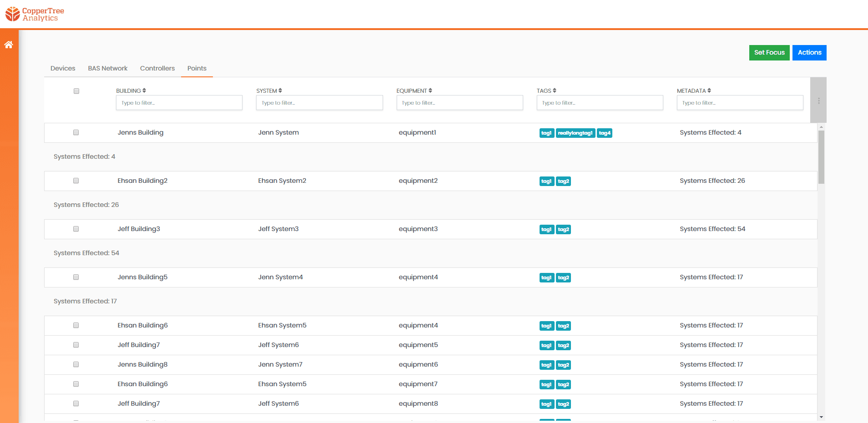Image resolution: width=868 pixels, height=423 pixels.
Task: Sort by the Equipment column arrows
Action: 430,91
